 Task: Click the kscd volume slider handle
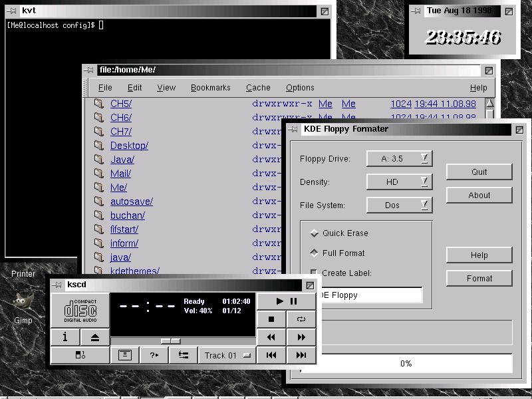tap(171, 341)
